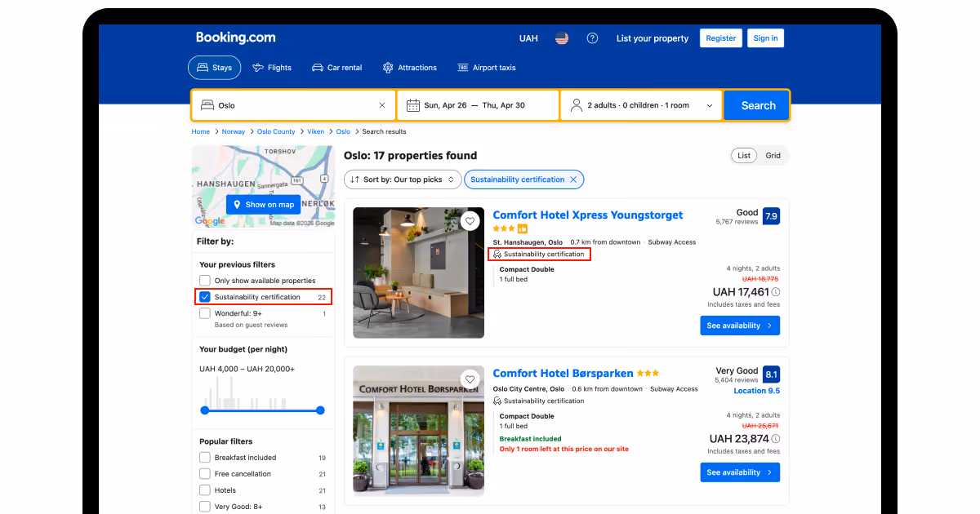
Task: Switch results to Grid view
Action: (773, 155)
